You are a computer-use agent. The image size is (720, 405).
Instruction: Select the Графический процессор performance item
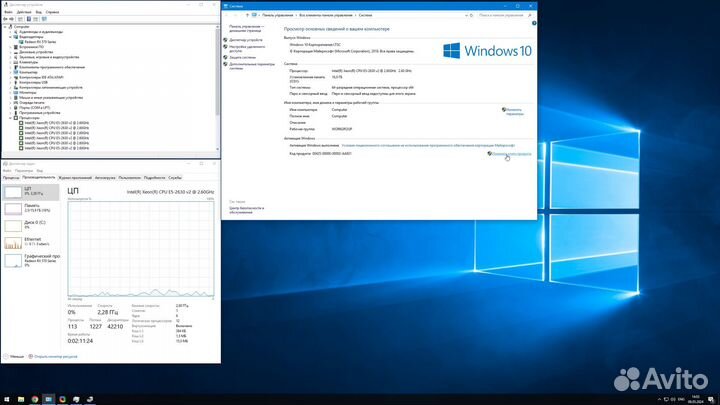[x=31, y=260]
